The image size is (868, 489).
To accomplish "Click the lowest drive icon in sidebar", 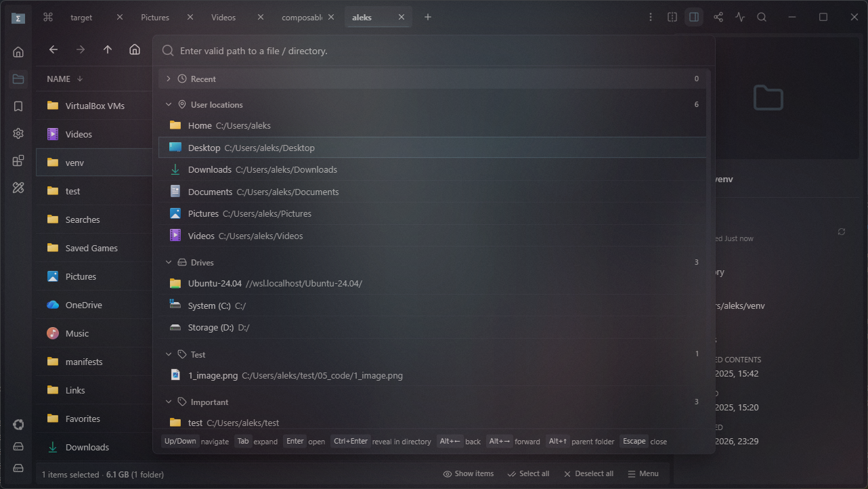I will tap(18, 468).
